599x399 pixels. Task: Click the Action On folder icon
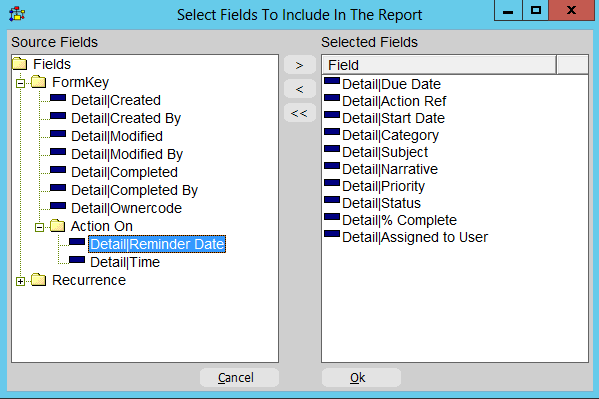coord(58,226)
